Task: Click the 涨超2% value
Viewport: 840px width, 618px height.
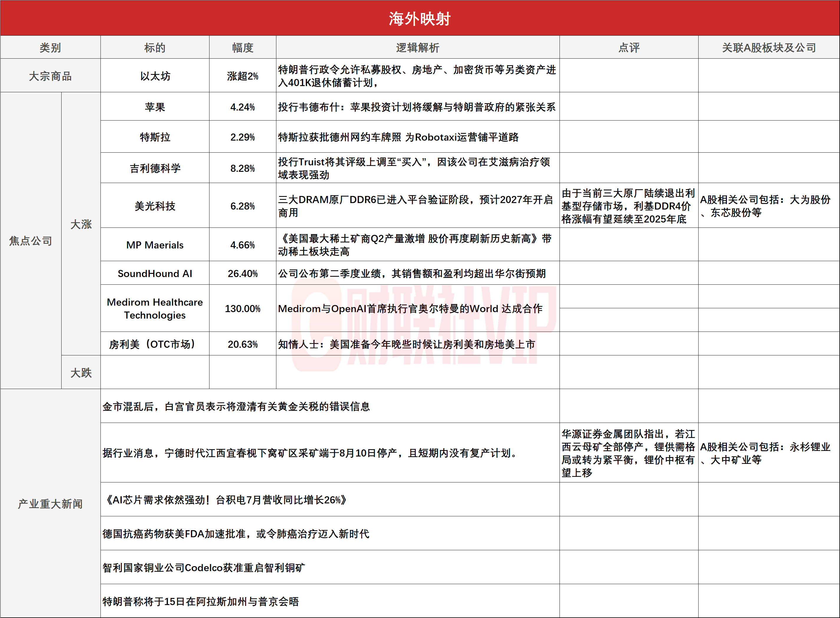Action: [243, 76]
